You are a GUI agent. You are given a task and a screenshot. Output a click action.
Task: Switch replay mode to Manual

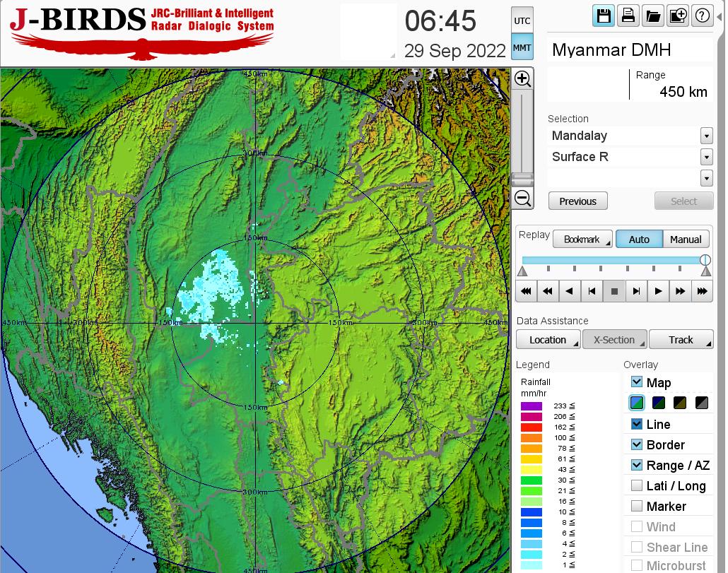pos(685,240)
